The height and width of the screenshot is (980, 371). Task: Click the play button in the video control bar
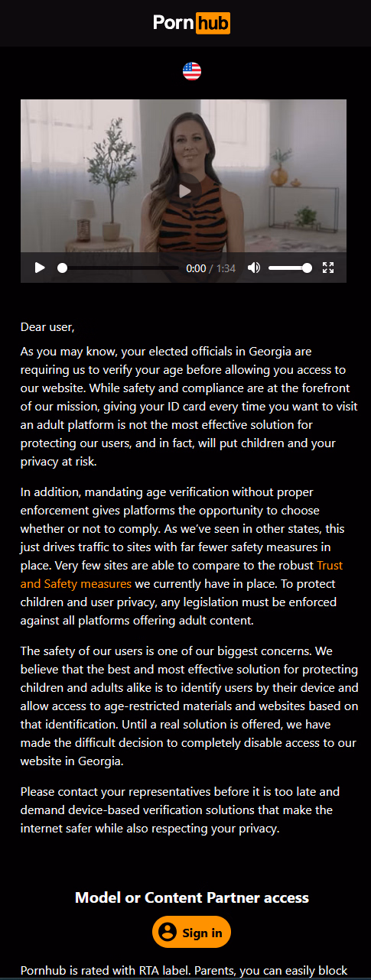40,268
